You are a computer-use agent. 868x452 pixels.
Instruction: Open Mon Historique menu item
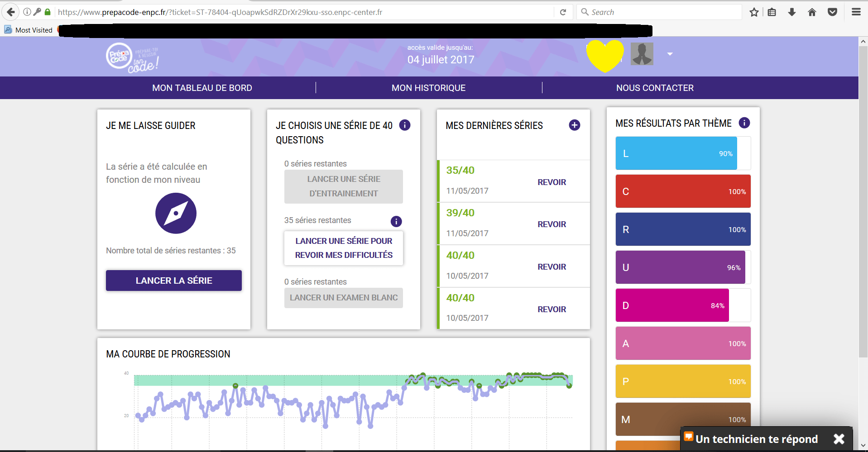(x=428, y=88)
